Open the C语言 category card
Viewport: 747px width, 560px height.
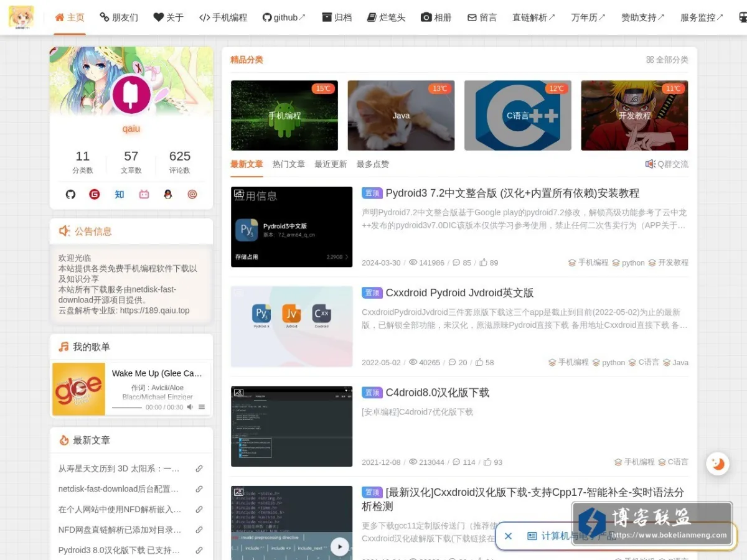tap(518, 115)
